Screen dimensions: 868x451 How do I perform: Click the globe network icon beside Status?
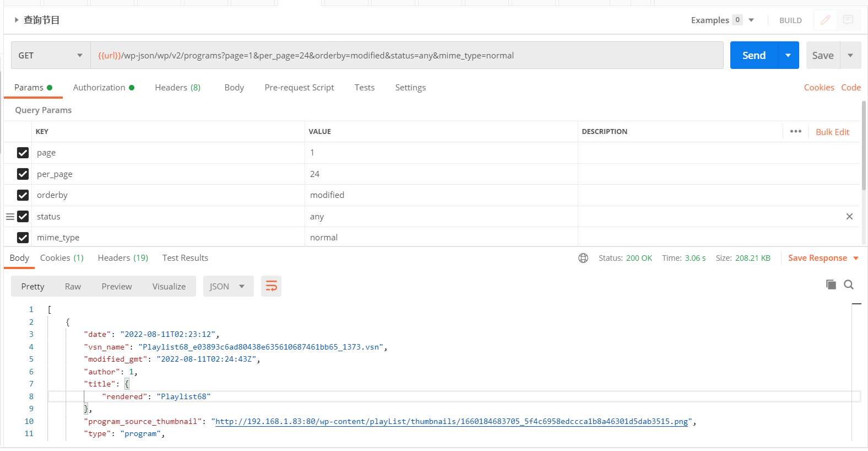coord(583,258)
